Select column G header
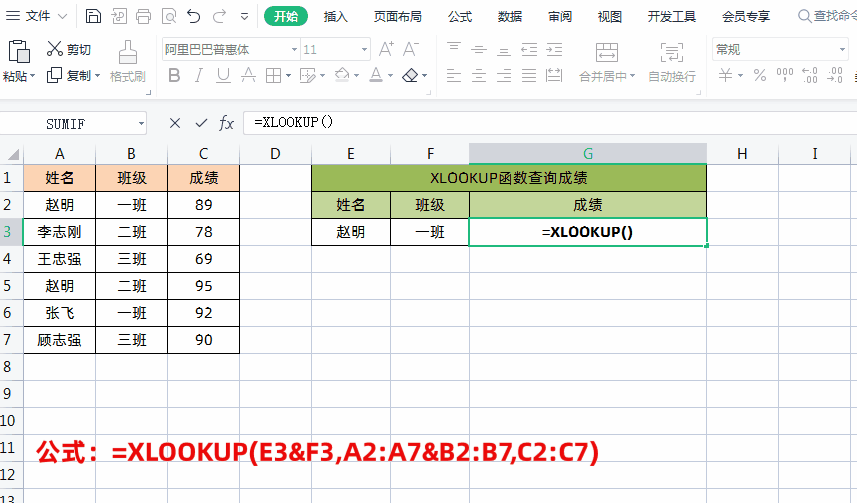 pos(588,154)
